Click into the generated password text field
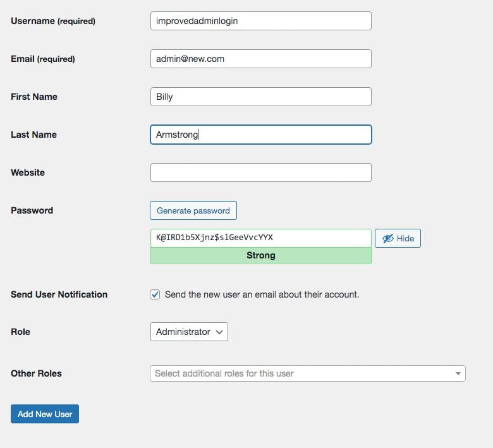Screen dimensions: 493x448 (260, 238)
